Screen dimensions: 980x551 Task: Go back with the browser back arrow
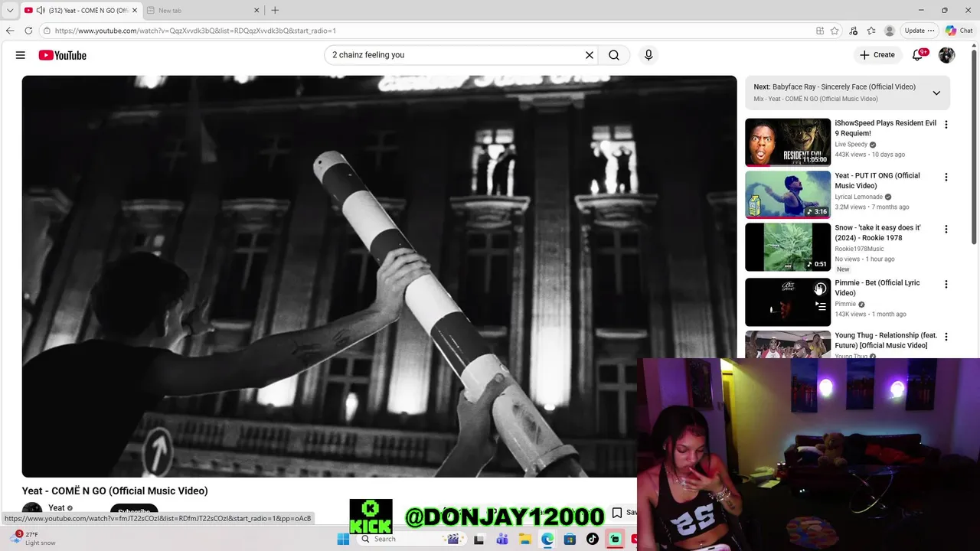10,31
